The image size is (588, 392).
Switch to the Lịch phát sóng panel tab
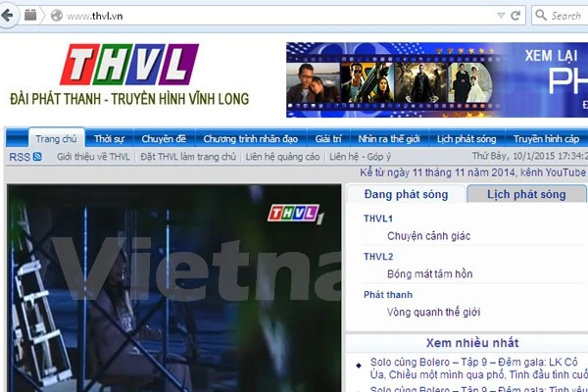point(526,194)
